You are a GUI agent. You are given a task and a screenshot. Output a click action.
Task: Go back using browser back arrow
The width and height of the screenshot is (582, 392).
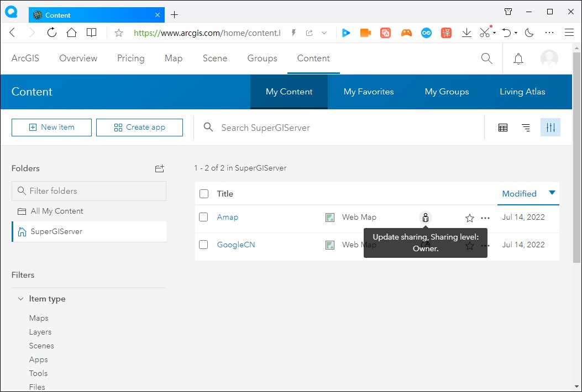[12, 33]
